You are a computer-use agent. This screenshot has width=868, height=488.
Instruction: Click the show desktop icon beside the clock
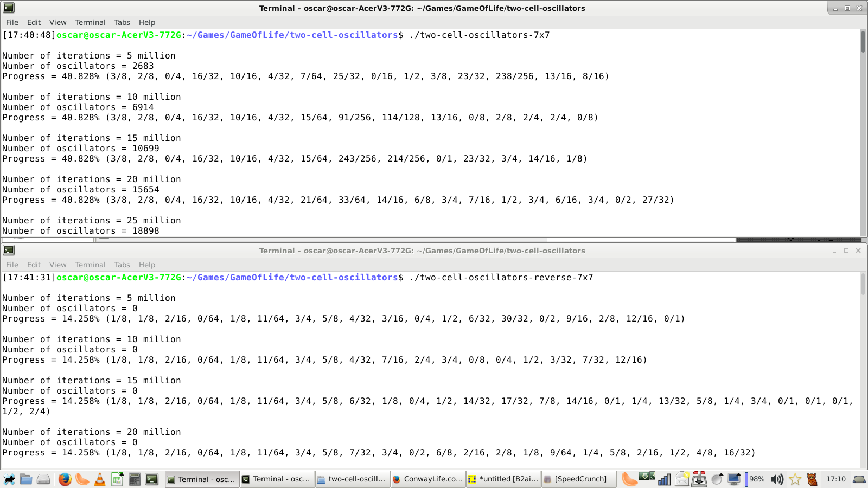859,479
